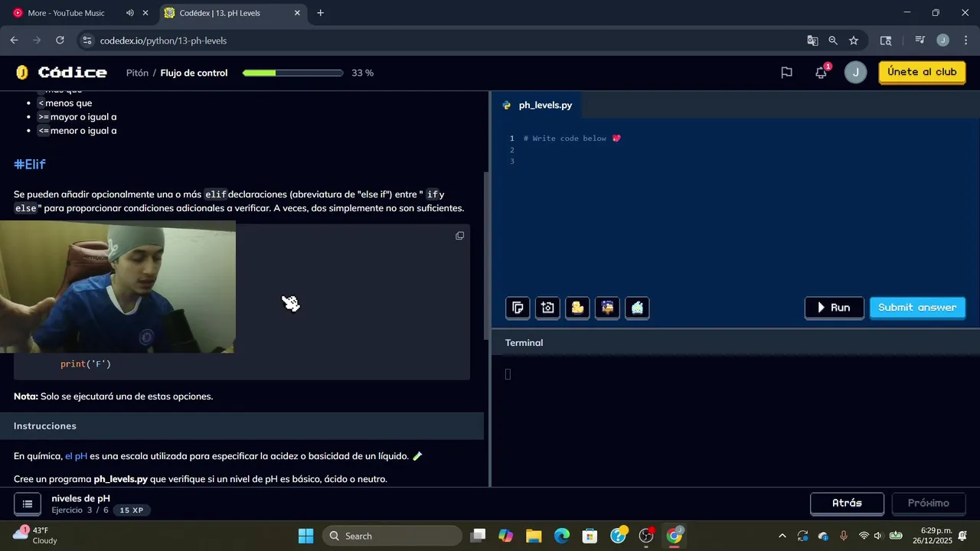Click the blue-hat character icon in the editor toolbar
This screenshot has width=980, height=551.
pos(607,308)
